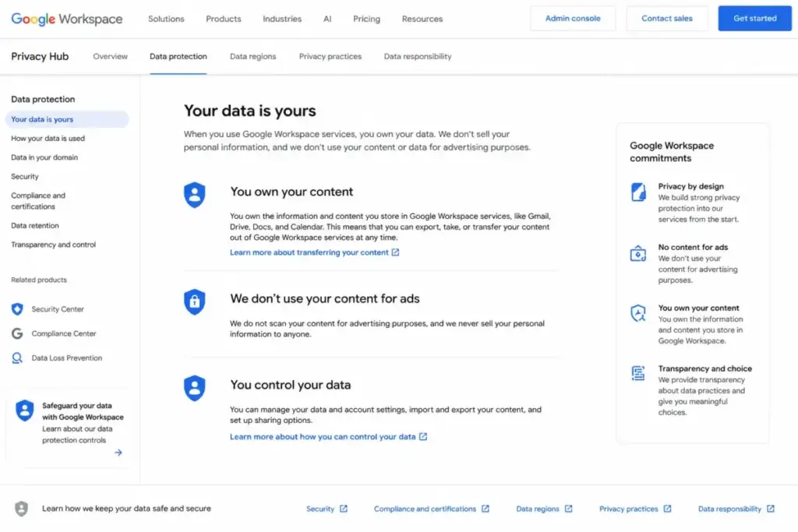
Task: Open How your data is used
Action: 48,139
